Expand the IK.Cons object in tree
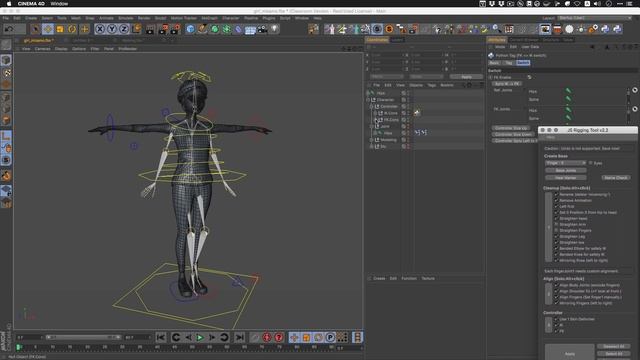Screen dimensions: 640x360 coord(376,113)
